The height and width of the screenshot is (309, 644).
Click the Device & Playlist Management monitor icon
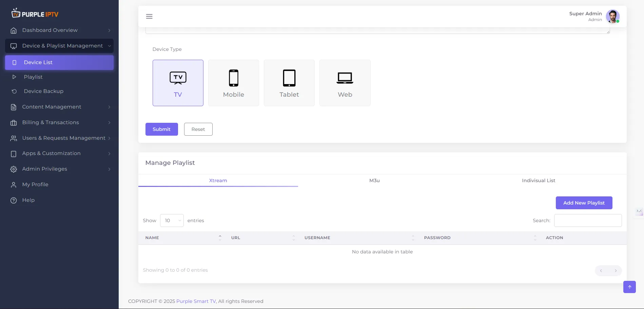pos(14,46)
